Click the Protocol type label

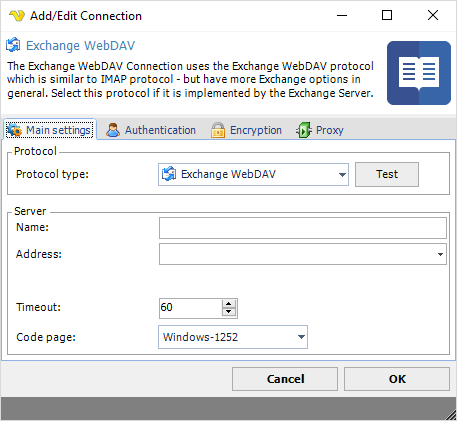point(52,174)
